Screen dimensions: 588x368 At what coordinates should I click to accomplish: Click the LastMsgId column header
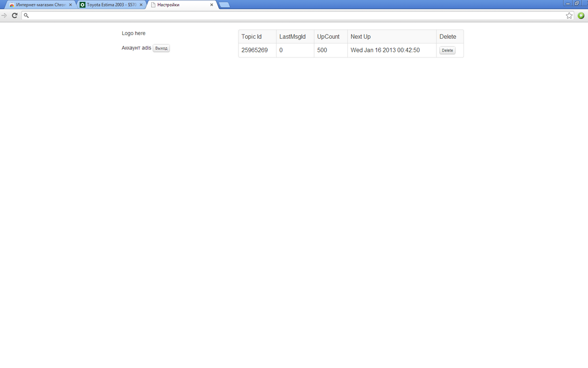293,36
